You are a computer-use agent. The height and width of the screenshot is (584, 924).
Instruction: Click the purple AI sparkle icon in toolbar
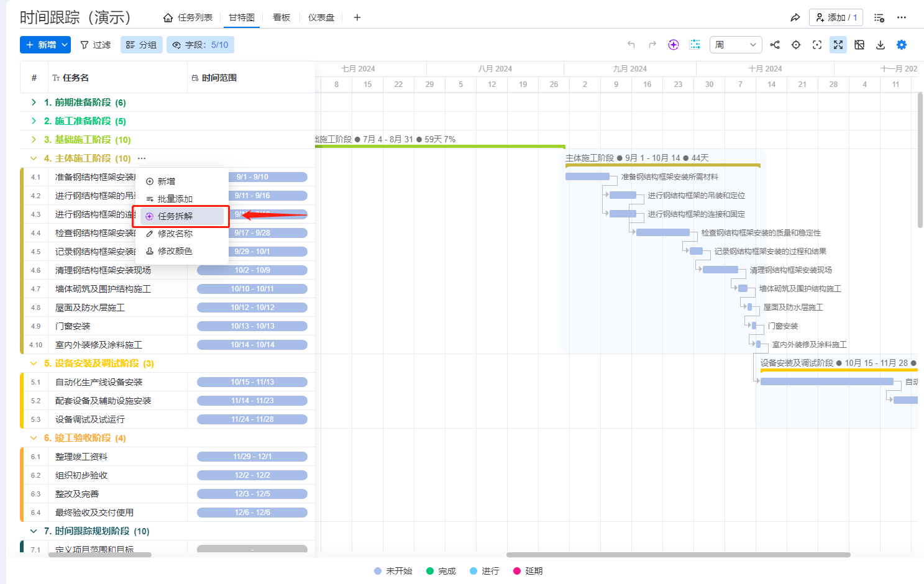[x=674, y=45]
